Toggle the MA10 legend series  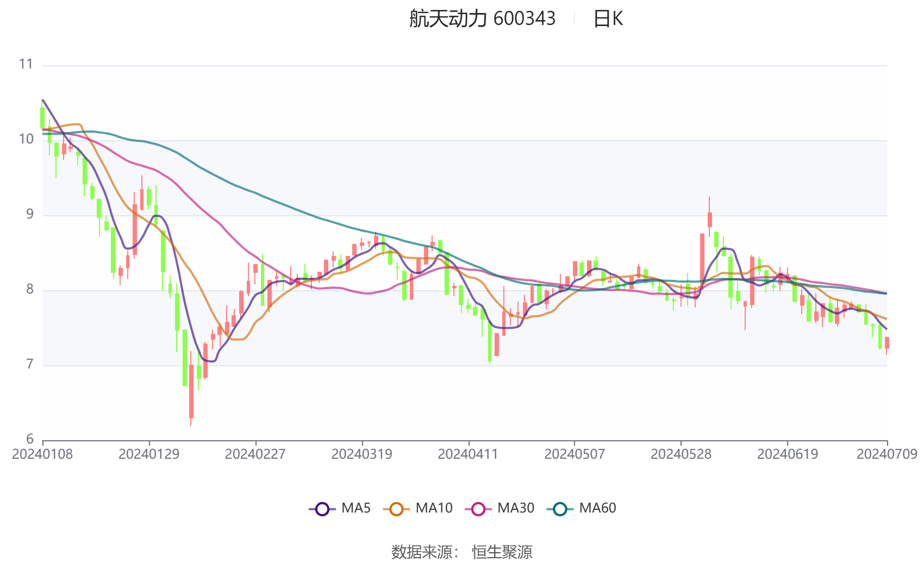[417, 509]
